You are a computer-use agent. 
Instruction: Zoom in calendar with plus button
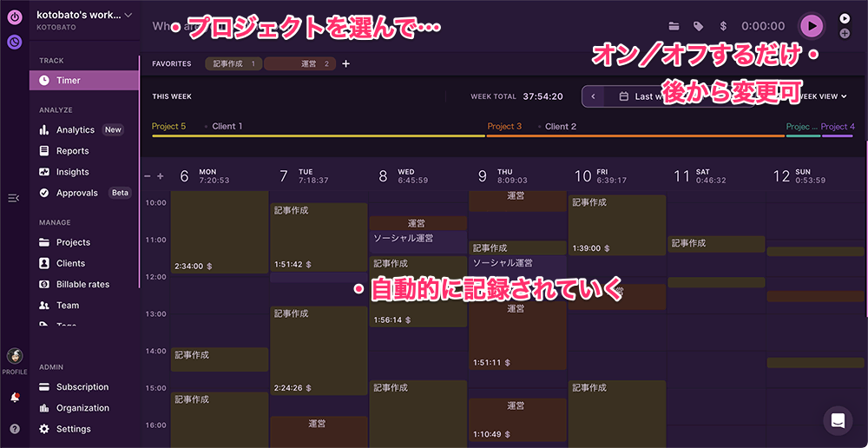click(161, 176)
